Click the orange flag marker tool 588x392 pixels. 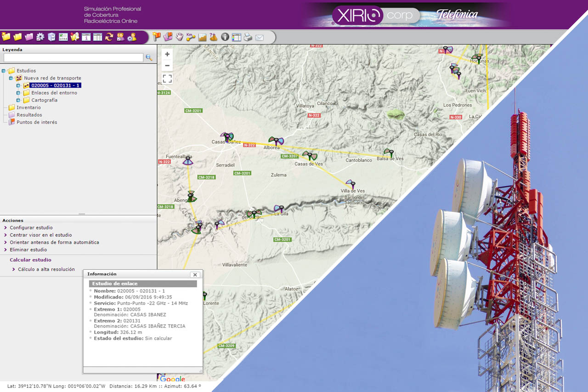[157, 37]
